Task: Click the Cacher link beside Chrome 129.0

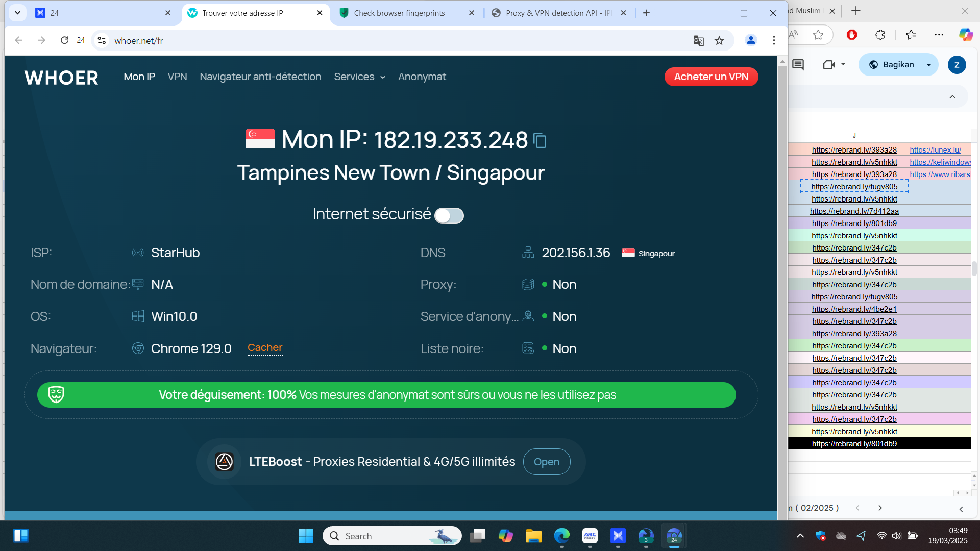Action: 265,348
